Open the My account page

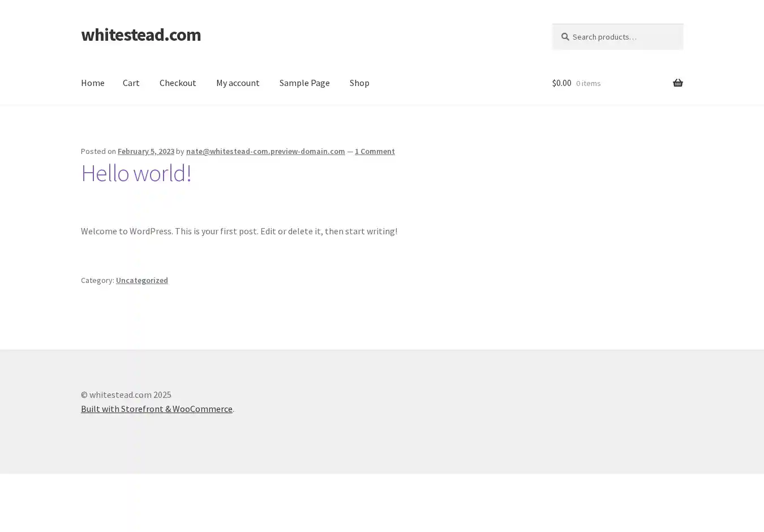click(238, 83)
